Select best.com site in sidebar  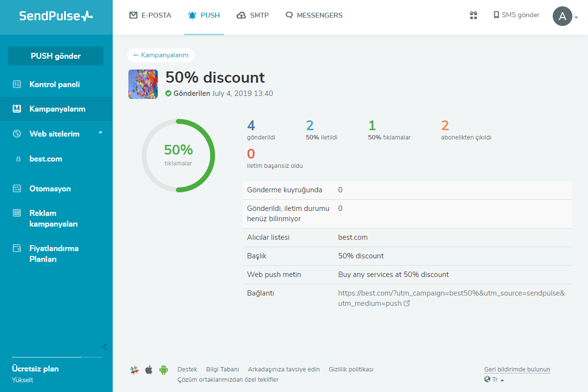[x=46, y=159]
